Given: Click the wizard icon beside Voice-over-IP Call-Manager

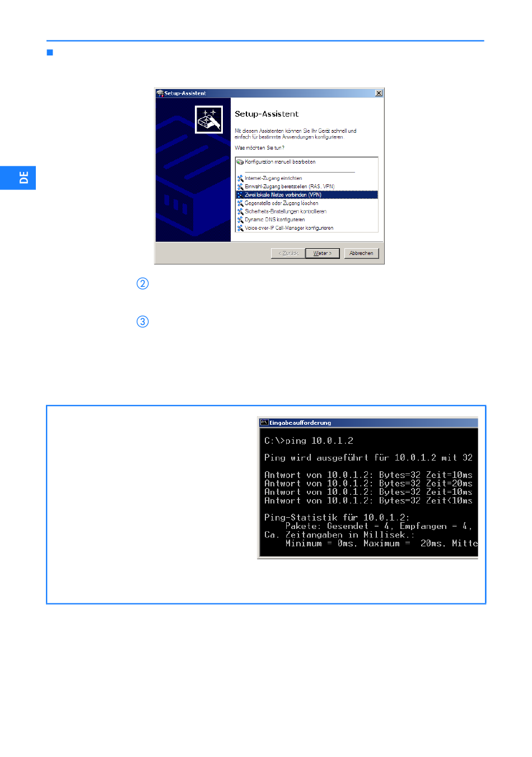Looking at the screenshot, I should [240, 228].
